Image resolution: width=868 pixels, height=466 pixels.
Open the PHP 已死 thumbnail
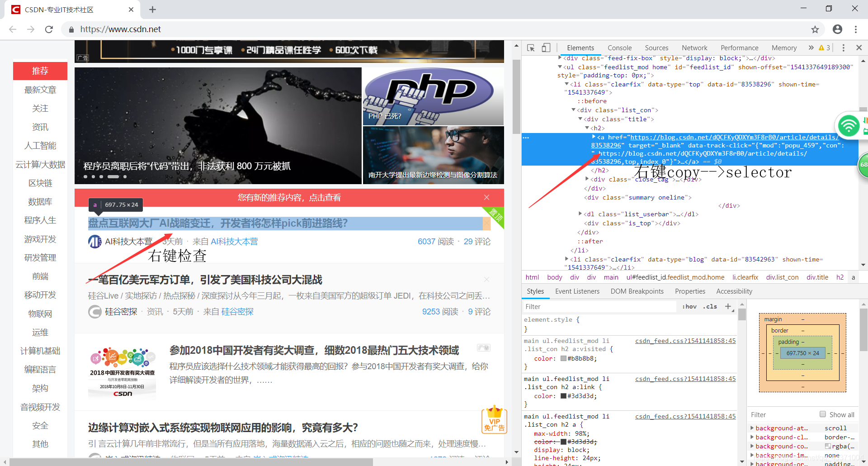tap(433, 96)
